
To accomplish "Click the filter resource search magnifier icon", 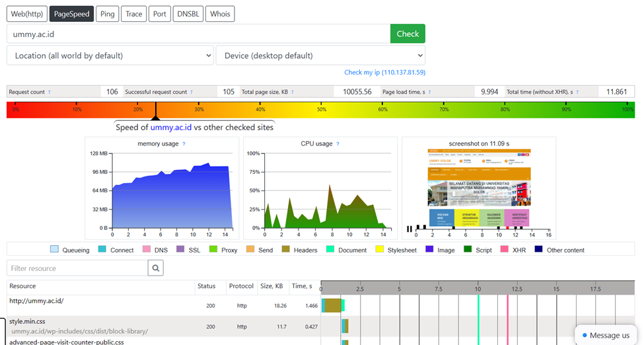I will (x=155, y=268).
